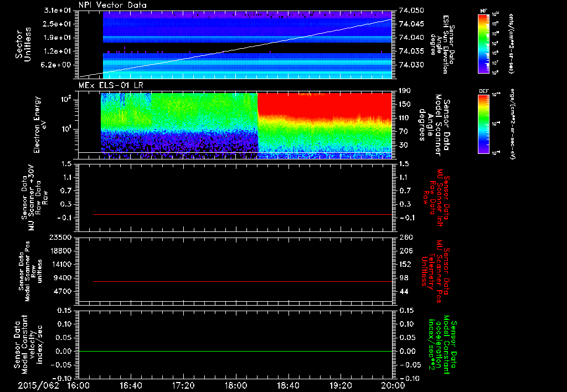Click the 20:00 time axis tick label

393,385
